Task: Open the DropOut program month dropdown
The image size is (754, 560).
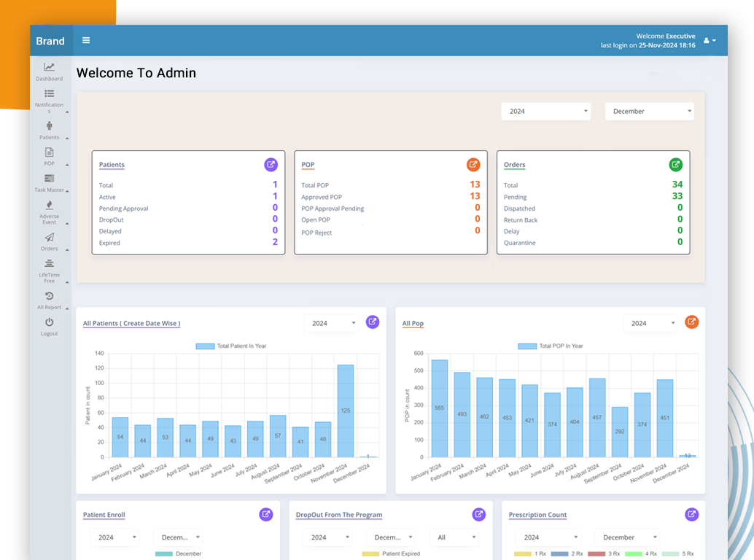Action: click(x=391, y=537)
